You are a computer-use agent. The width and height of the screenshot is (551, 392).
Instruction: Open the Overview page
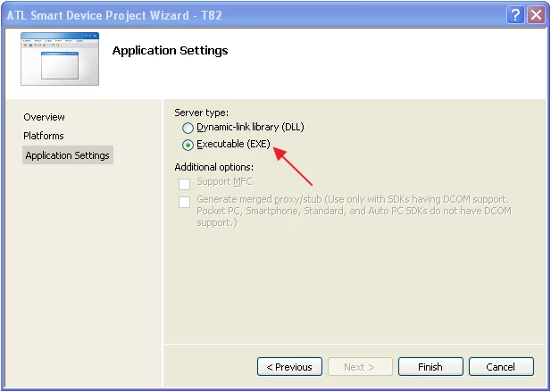pos(44,117)
